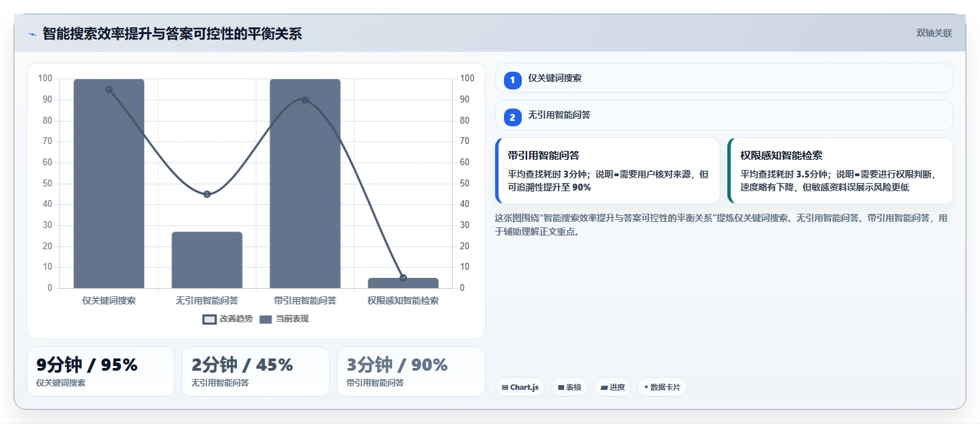Click the line point above 无引用智能问答

pyautogui.click(x=207, y=194)
